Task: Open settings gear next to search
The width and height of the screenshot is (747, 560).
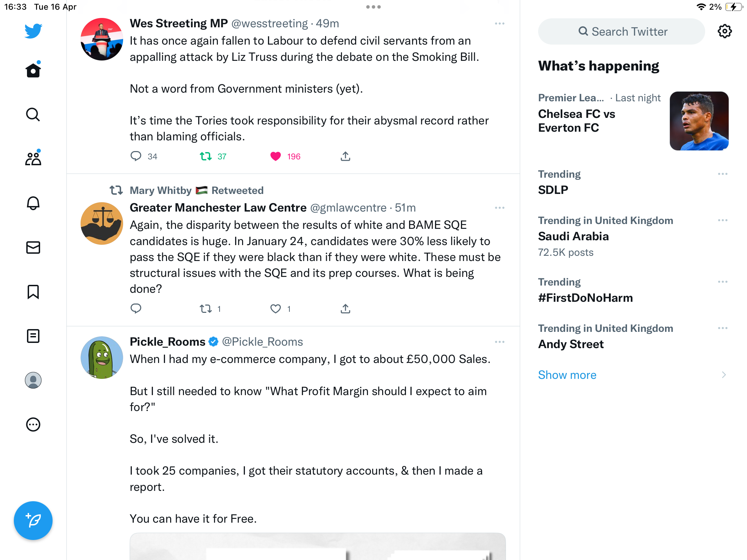Action: 725,31
